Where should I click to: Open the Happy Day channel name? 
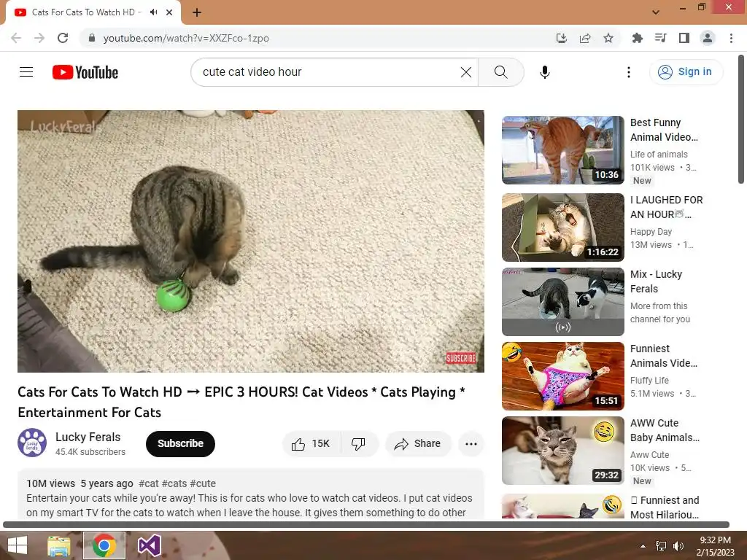coord(651,231)
